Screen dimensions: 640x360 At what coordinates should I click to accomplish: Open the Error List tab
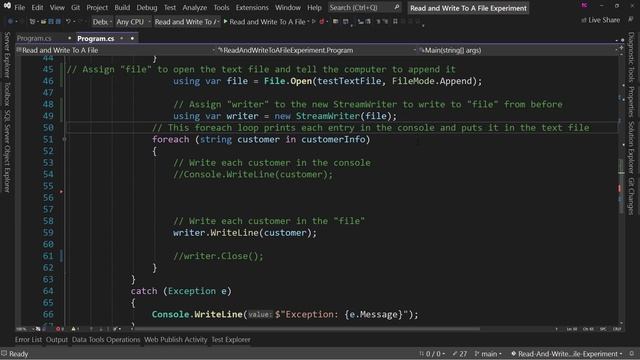coord(28,340)
